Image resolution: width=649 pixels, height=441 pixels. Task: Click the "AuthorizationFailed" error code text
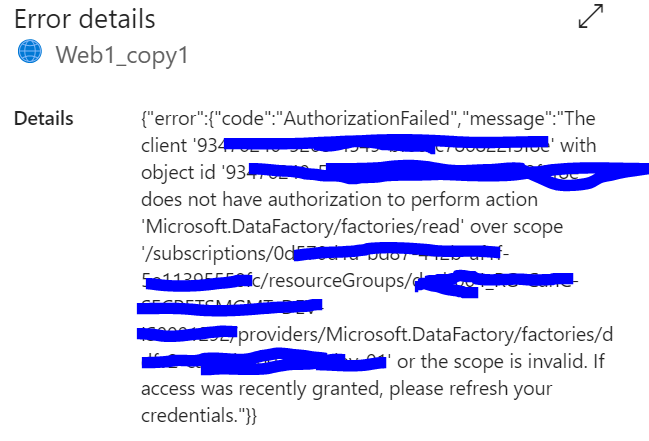pos(367,119)
